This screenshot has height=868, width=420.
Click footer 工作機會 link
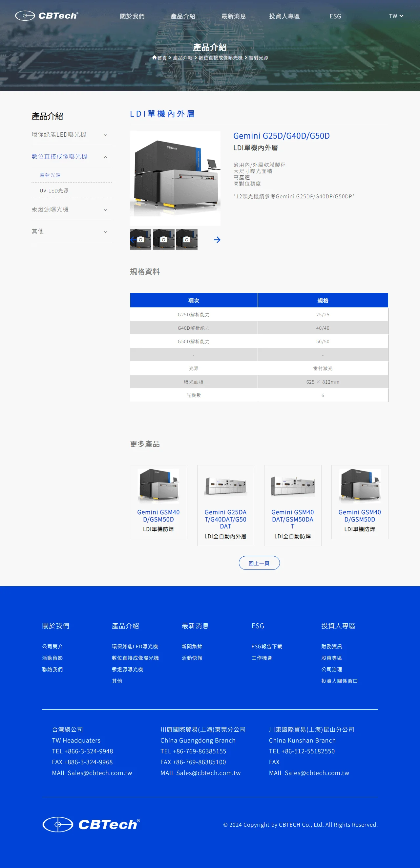point(262,658)
